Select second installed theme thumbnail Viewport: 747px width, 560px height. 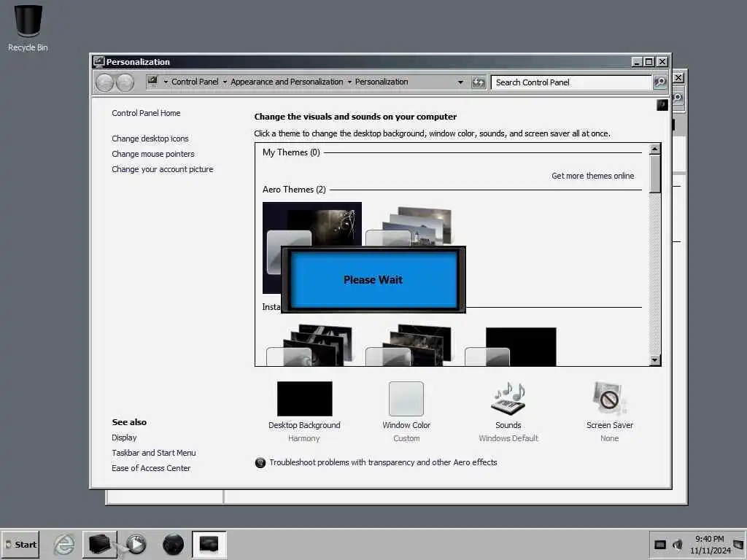pos(409,345)
